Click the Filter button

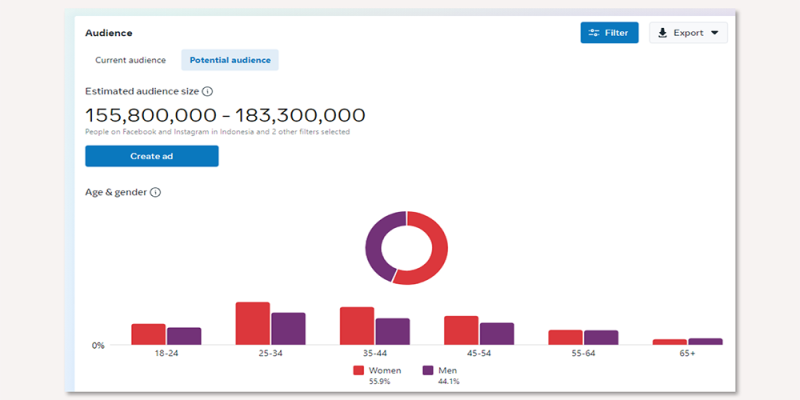[x=609, y=33]
